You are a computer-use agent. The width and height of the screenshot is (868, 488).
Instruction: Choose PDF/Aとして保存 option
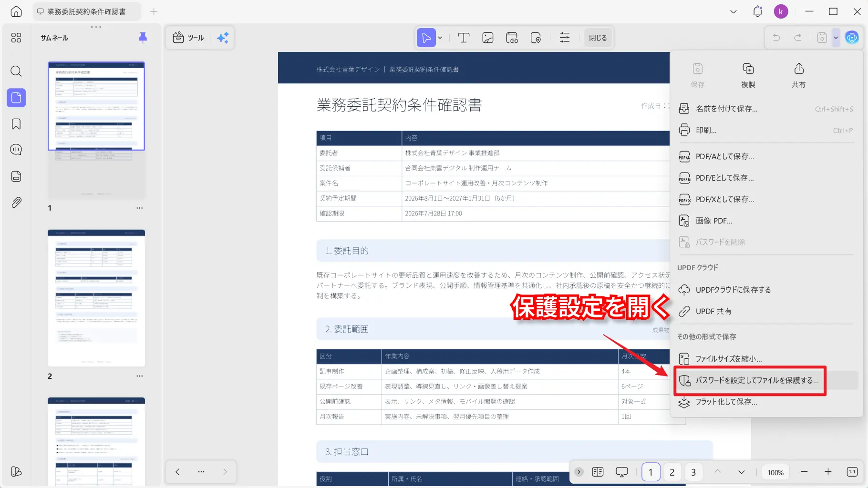pyautogui.click(x=766, y=156)
